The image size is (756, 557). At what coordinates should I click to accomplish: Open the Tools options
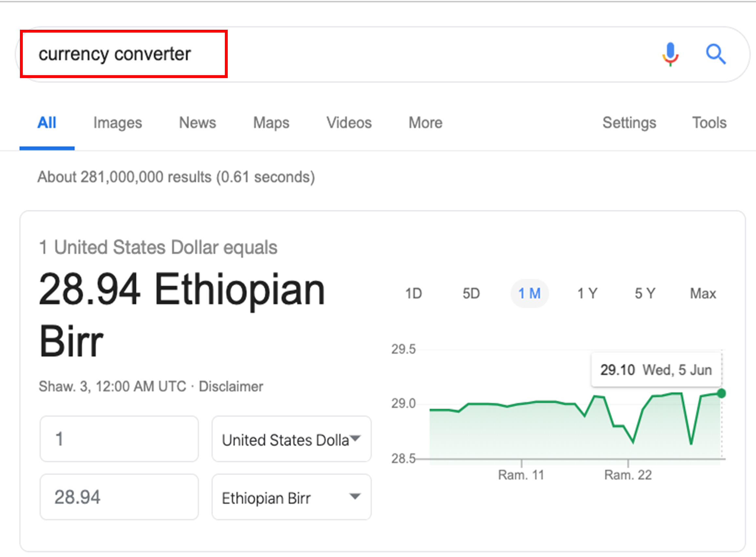pos(709,123)
